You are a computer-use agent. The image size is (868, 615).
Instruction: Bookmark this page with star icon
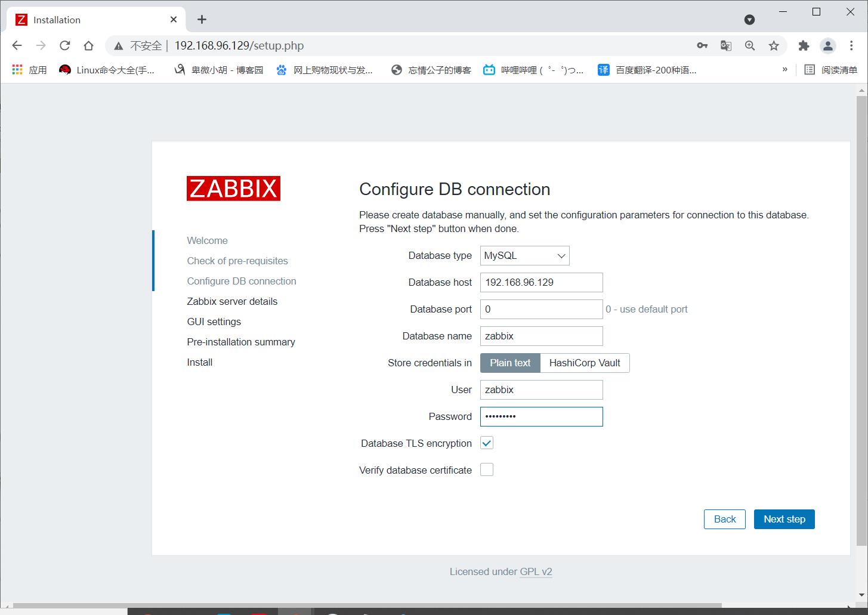click(774, 45)
